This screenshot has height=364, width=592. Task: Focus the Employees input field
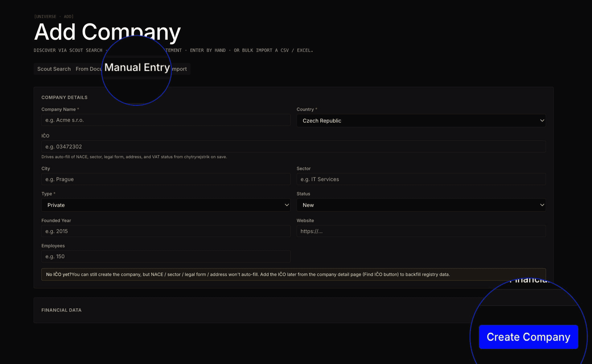pyautogui.click(x=166, y=256)
